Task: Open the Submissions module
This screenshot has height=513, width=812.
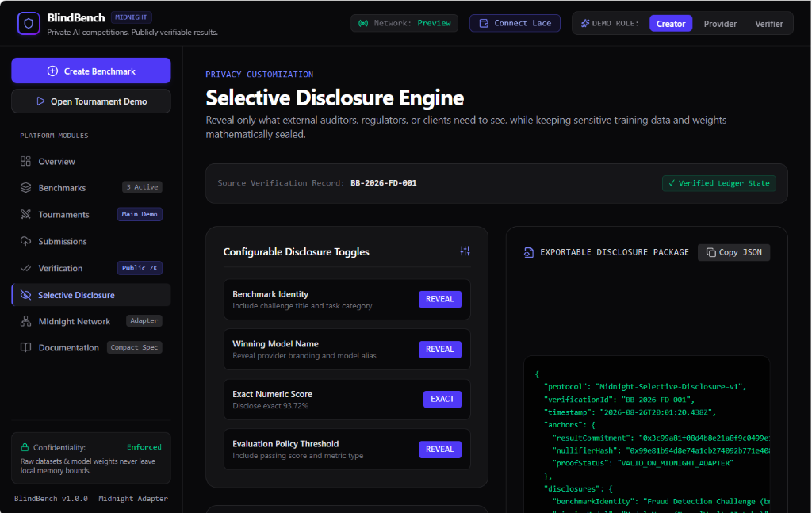Action: tap(91, 241)
